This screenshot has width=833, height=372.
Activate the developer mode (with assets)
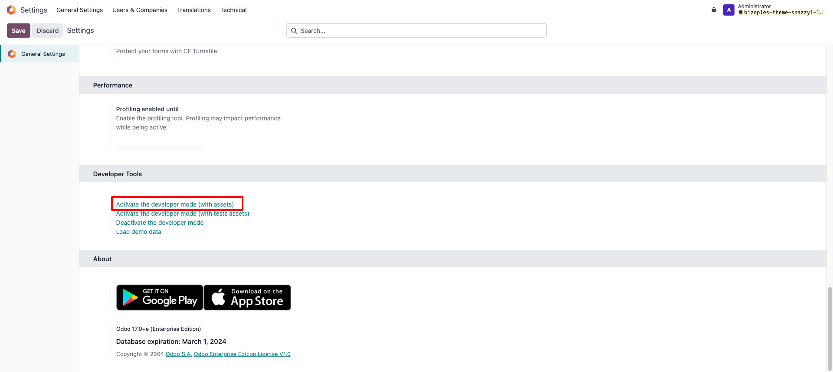tap(175, 204)
